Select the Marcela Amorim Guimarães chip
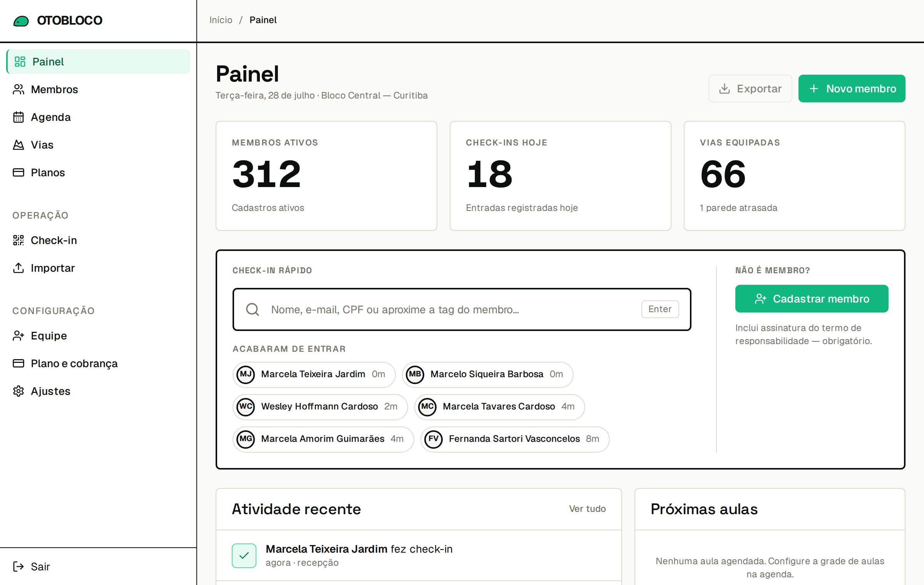924x585 pixels. [323, 439]
